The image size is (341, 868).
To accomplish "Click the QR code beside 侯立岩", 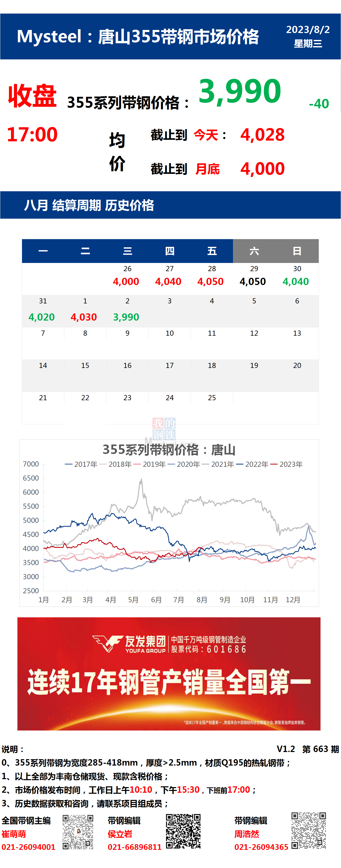I will [183, 831].
